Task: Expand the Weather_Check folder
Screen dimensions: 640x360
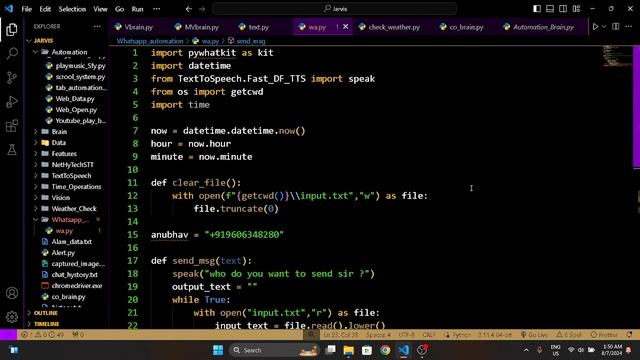Action: (36, 209)
